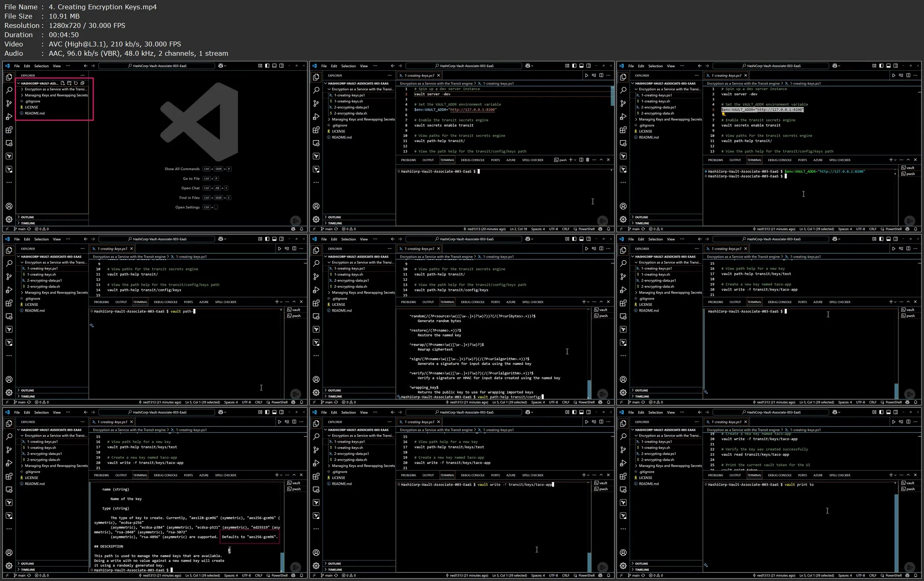Split terminal icon in top-middle frame's panel
This screenshot has width=924, height=581.
click(x=581, y=160)
